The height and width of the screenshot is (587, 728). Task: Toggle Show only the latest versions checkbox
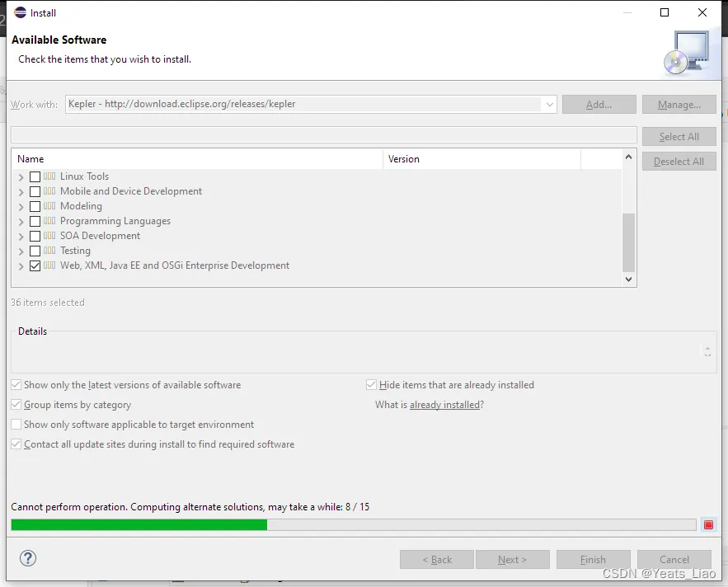[16, 384]
